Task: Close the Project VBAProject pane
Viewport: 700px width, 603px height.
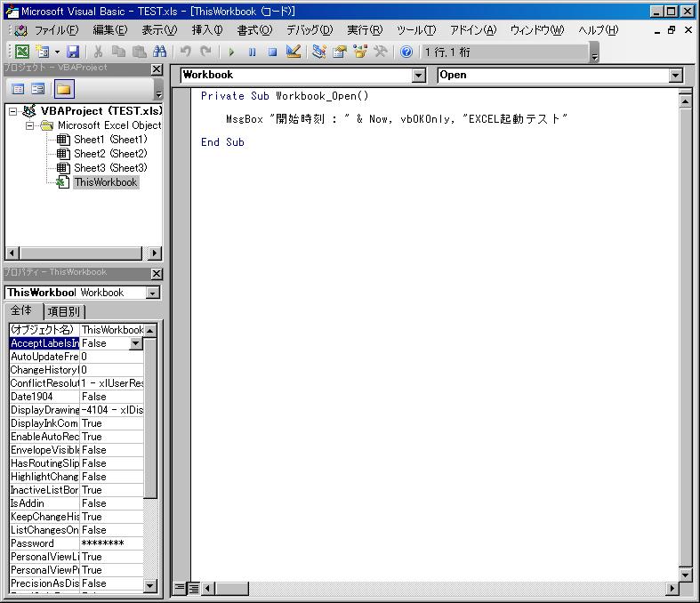Action: click(x=157, y=69)
